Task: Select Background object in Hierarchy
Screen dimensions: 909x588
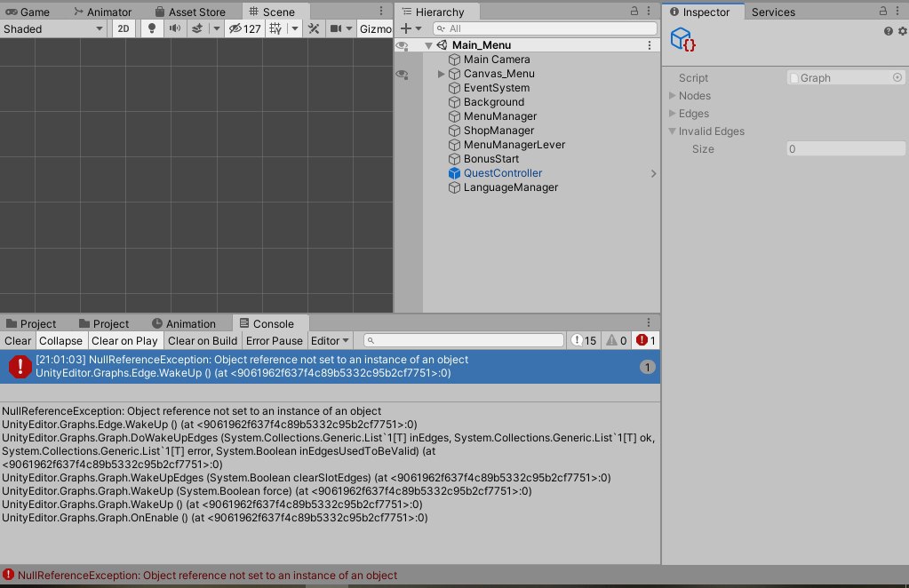Action: (x=493, y=102)
